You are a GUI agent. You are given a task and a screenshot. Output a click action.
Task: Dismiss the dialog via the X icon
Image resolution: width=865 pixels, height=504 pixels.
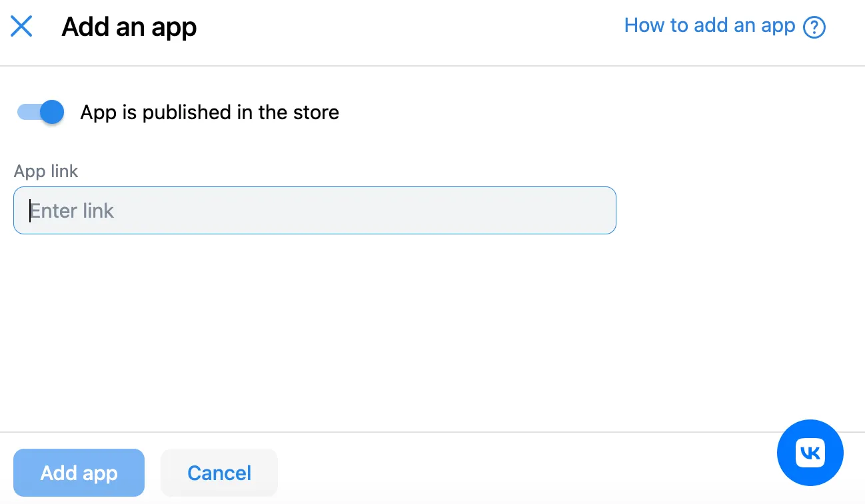tap(21, 25)
